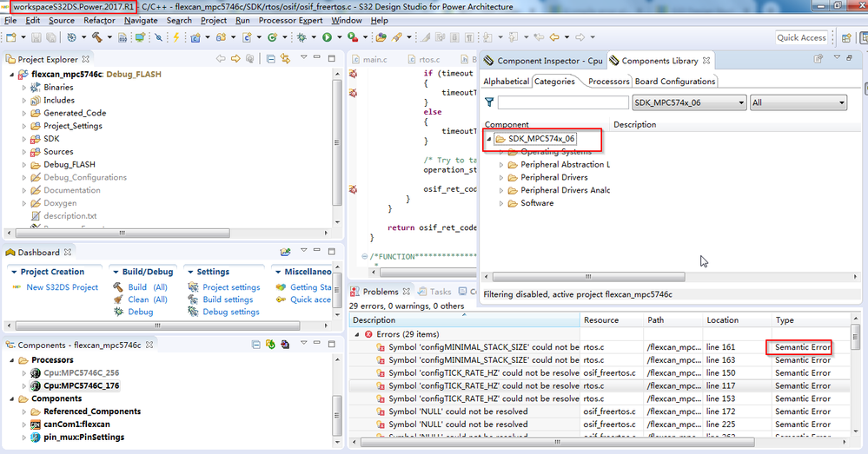Select the description.txt file
This screenshot has width=868, height=454.
point(70,215)
